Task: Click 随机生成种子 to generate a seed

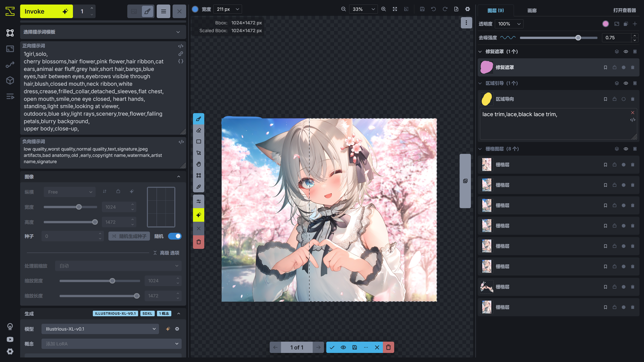Action: pyautogui.click(x=129, y=236)
